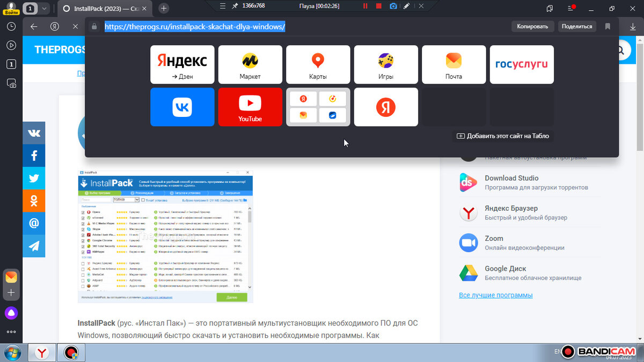Click the Bandicam pencil draw tool
Screen dimensions: 644x362
coord(407,6)
